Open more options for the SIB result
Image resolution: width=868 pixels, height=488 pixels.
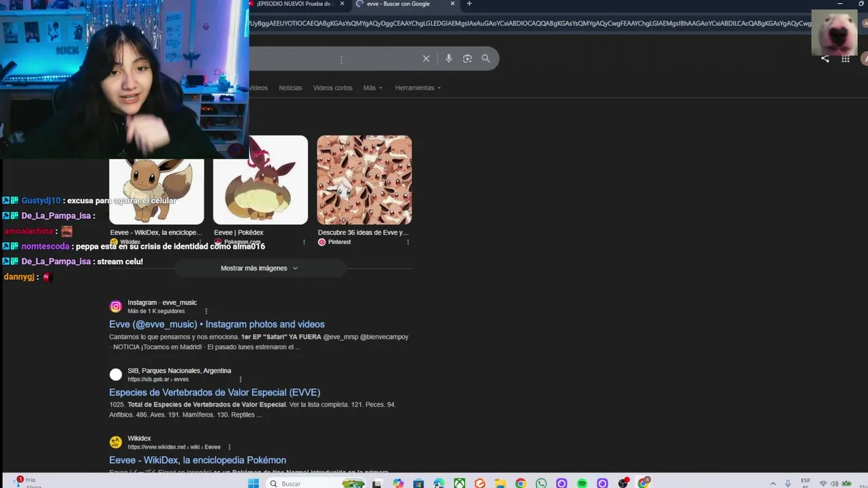240,379
